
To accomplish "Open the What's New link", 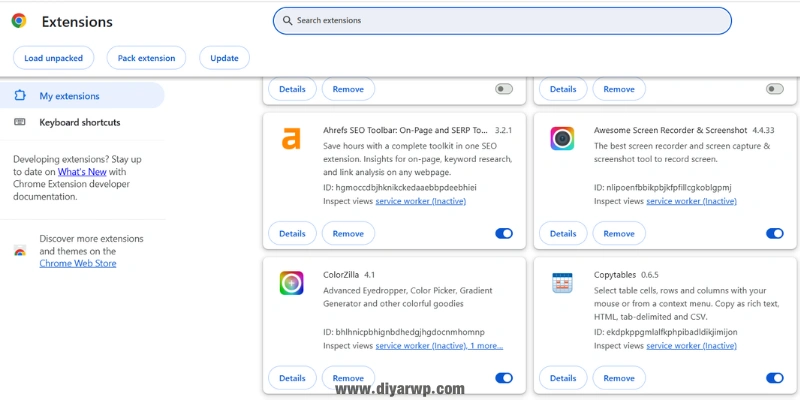I will pos(82,172).
